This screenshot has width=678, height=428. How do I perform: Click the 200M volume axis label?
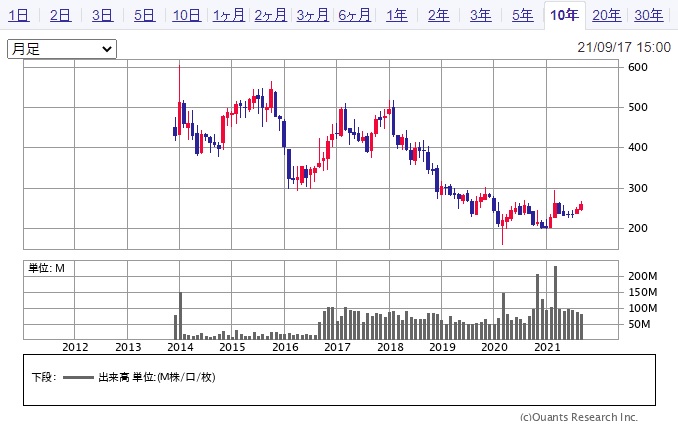(x=643, y=276)
